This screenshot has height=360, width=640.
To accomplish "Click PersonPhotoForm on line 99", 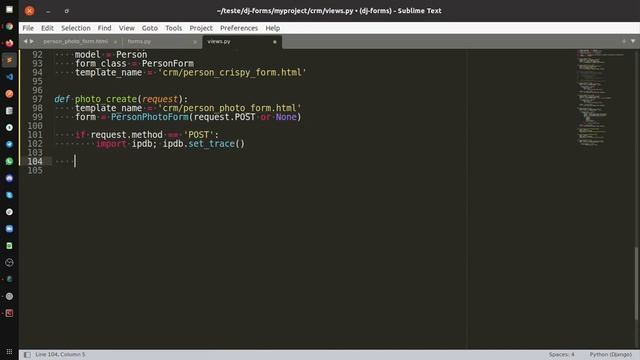I will click(150, 117).
